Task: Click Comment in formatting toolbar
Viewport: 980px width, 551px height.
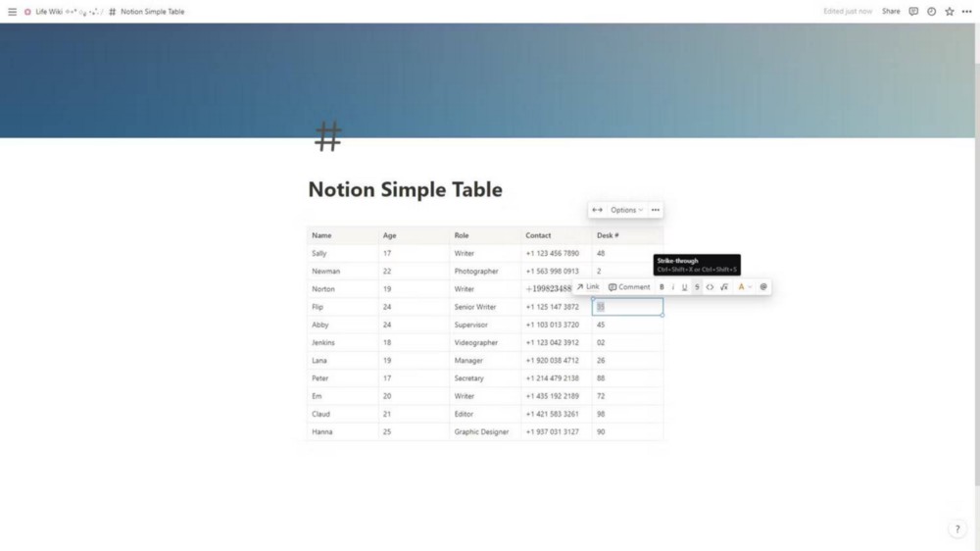Action: (629, 287)
